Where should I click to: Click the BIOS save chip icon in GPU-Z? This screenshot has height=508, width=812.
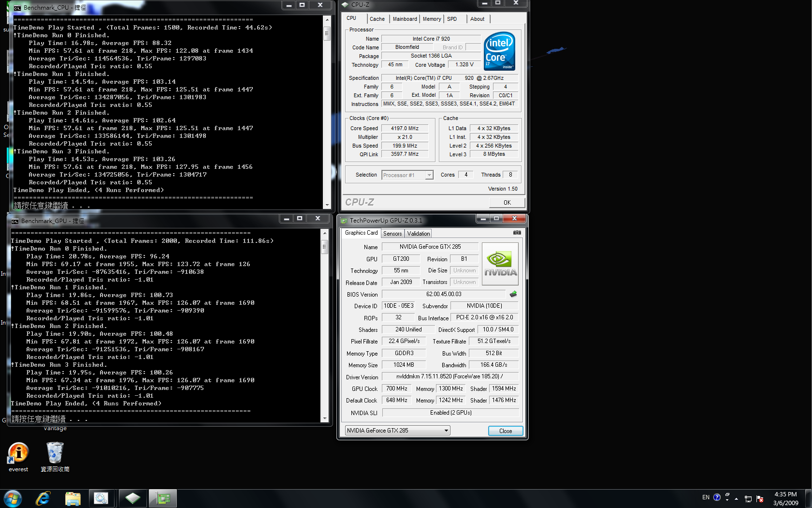coord(513,294)
